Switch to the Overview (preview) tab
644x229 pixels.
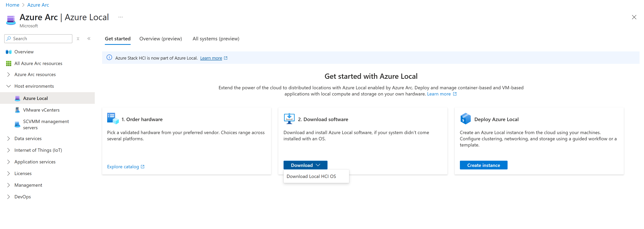pos(160,39)
